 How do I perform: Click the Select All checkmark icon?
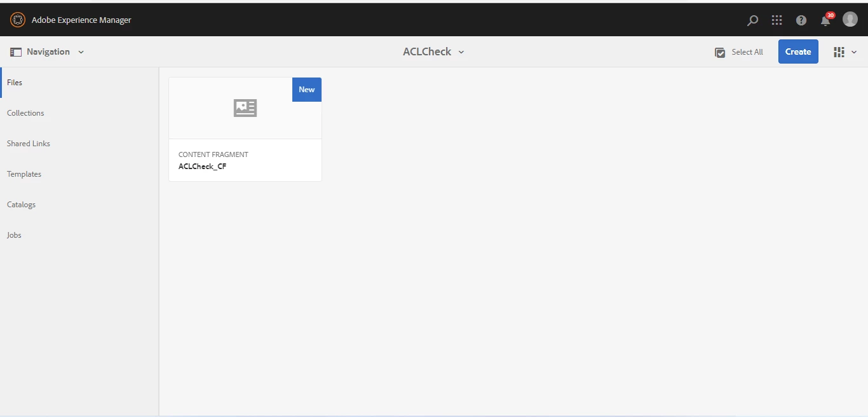pos(720,53)
